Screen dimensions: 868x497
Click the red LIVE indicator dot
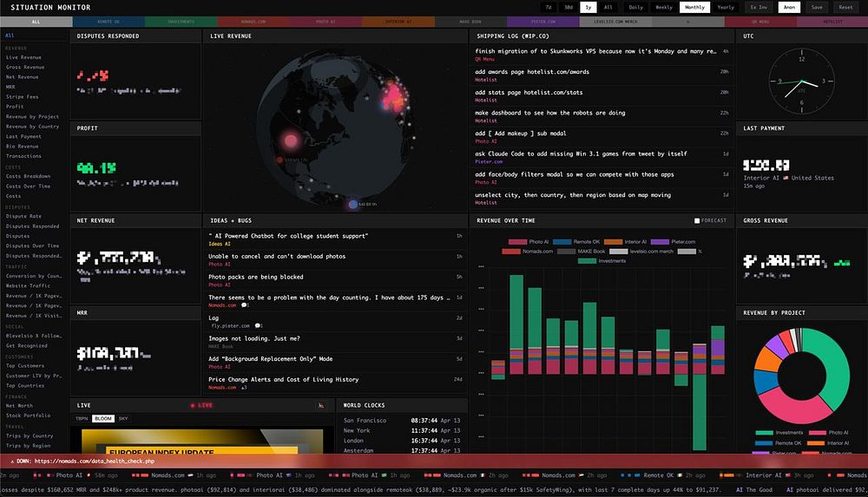point(193,406)
